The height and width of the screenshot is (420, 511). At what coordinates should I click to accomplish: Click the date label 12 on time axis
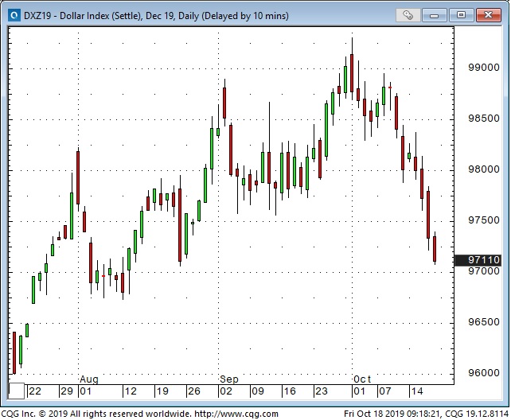click(131, 391)
